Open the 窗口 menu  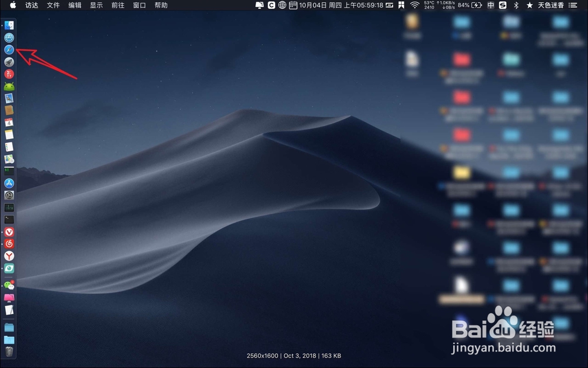pyautogui.click(x=139, y=5)
